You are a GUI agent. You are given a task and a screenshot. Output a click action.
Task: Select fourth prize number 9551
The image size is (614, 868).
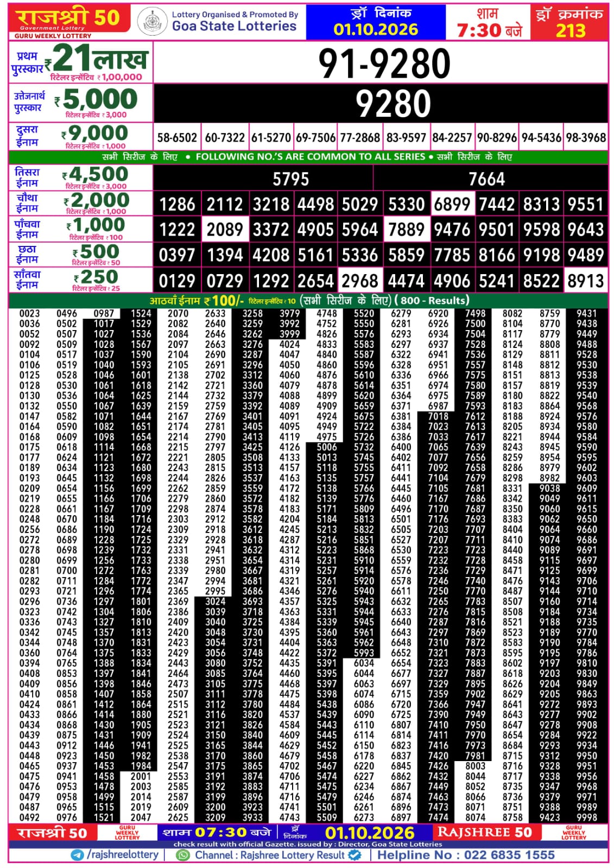click(586, 204)
